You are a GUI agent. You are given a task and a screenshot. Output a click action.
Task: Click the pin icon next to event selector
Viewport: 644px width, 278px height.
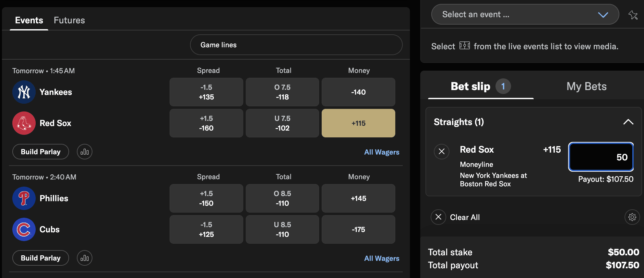click(633, 14)
